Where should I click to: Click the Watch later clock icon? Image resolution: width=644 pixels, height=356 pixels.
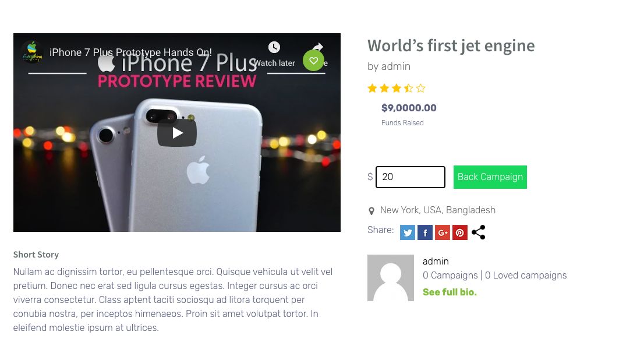tap(274, 47)
